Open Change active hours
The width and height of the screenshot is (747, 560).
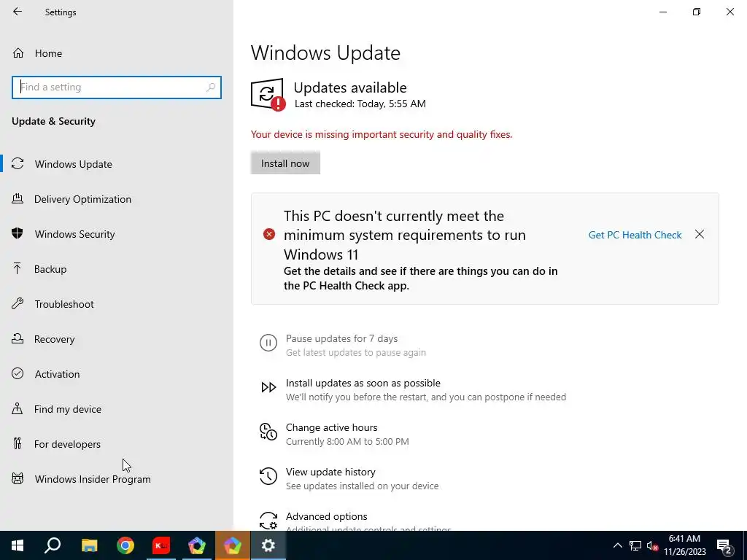[332, 427]
